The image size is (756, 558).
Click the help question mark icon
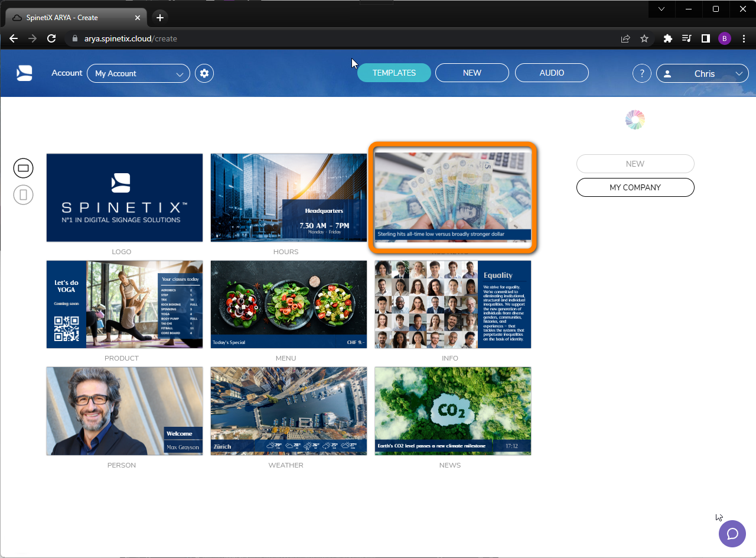[641, 73]
